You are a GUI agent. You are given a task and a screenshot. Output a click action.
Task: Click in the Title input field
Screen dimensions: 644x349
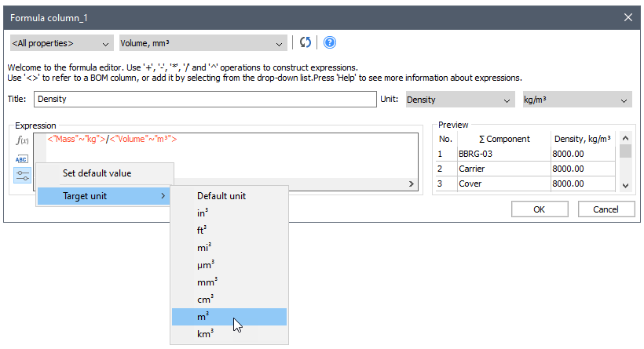click(x=204, y=100)
